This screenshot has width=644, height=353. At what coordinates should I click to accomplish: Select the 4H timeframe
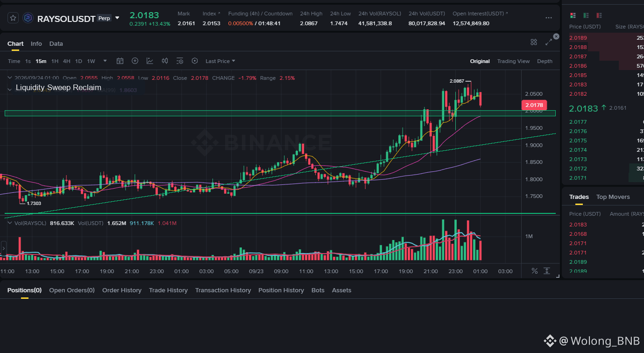tap(67, 61)
